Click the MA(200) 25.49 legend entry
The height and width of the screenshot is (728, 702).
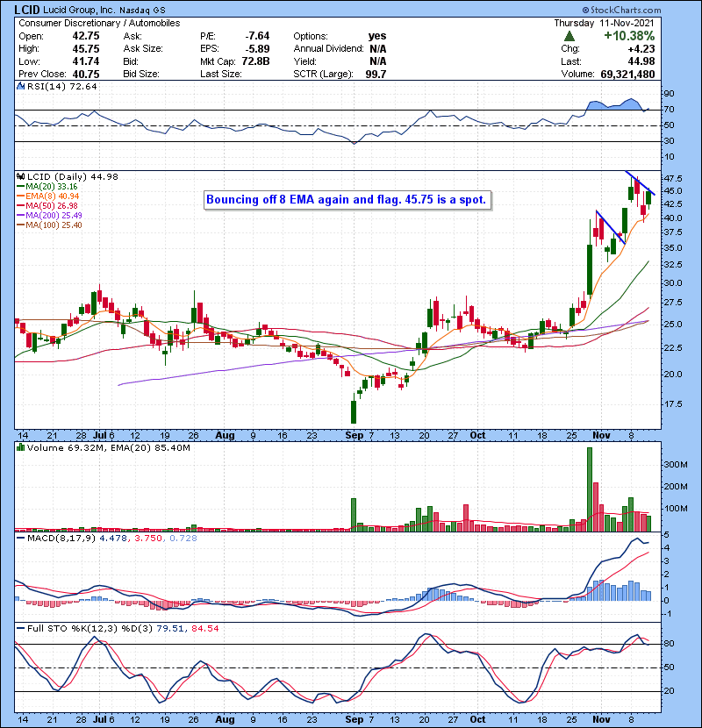pyautogui.click(x=49, y=216)
